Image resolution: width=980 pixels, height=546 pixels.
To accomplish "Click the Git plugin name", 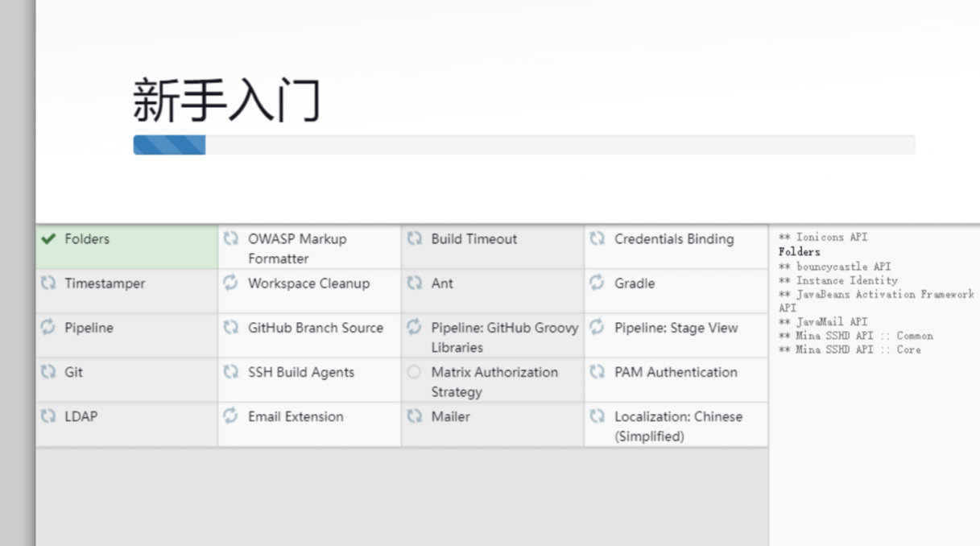I will point(73,372).
